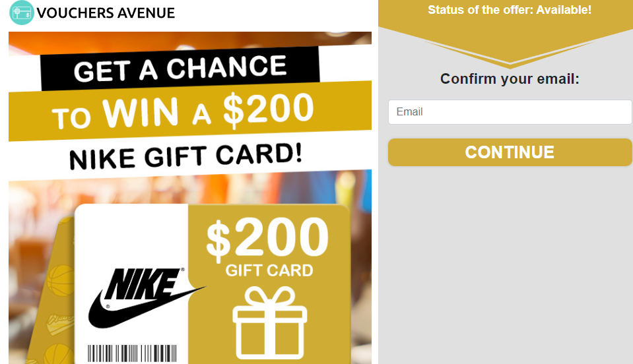Click the GIFT CARD label under $200
633x364 pixels.
[269, 270]
